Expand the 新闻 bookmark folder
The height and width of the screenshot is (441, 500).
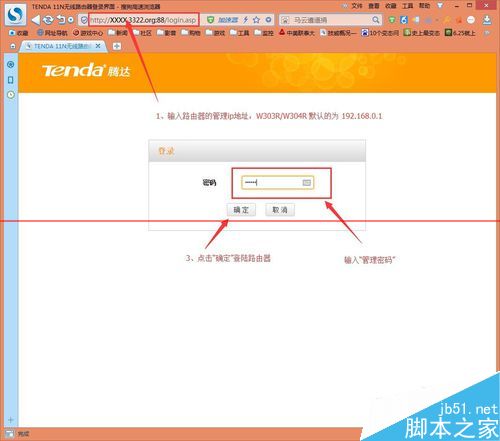click(x=118, y=33)
